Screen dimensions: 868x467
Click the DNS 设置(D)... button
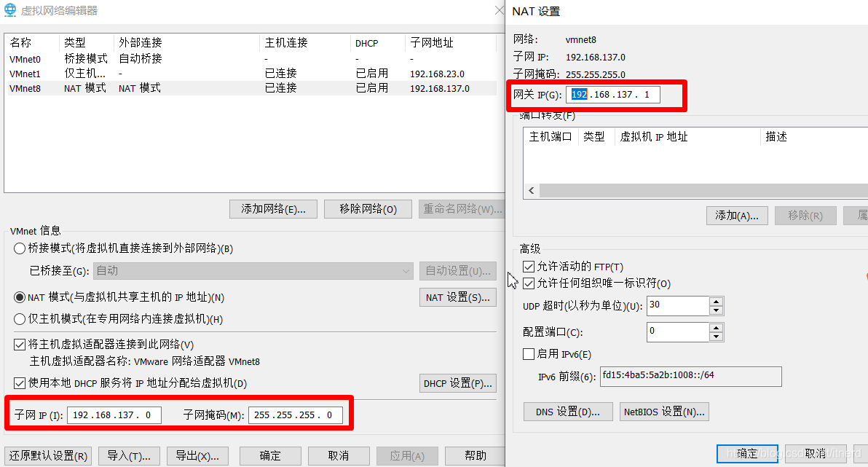click(x=568, y=412)
